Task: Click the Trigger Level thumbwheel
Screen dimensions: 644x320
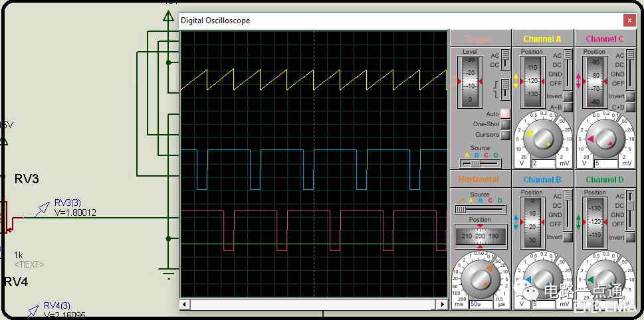Action: coord(470,81)
